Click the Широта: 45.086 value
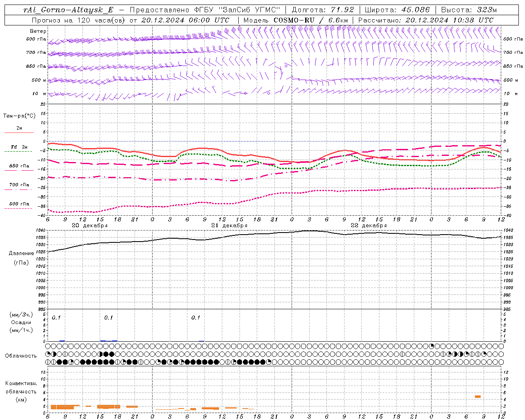The image size is (525, 420). [x=397, y=10]
